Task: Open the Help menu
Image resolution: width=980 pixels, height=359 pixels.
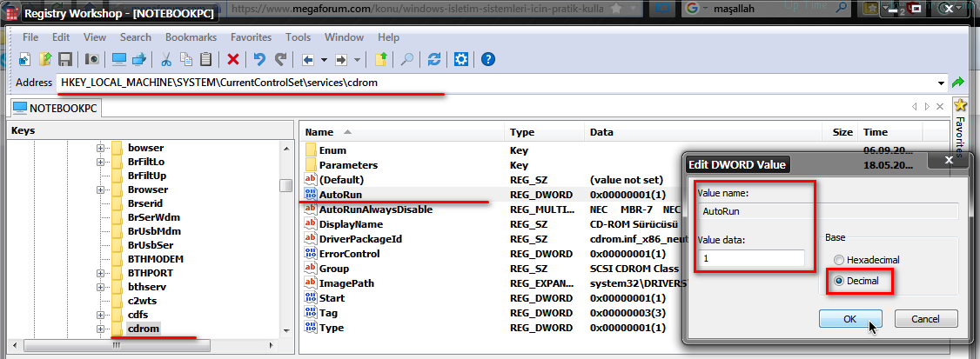Action: pos(388,37)
